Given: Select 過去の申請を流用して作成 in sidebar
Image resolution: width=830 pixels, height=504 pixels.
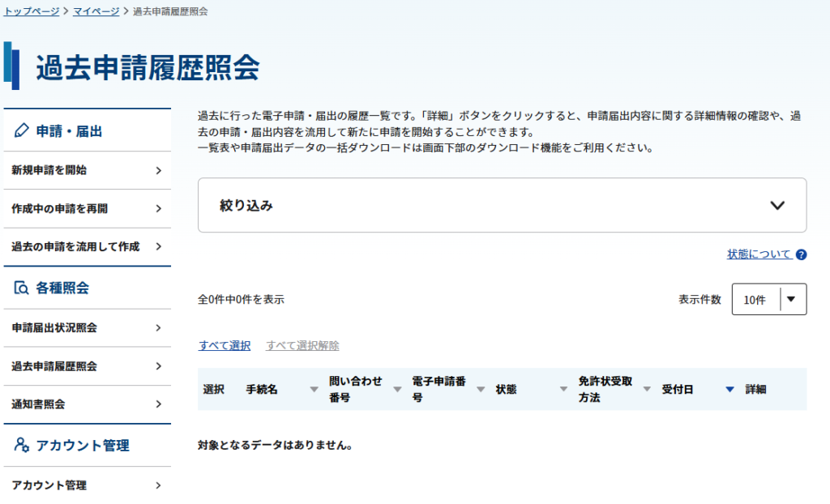Looking at the screenshot, I should 87,246.
